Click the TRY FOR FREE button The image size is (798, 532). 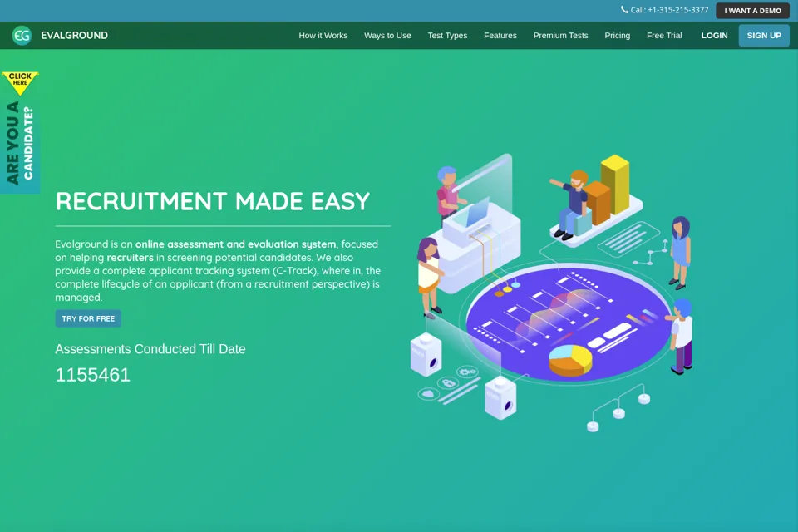88,318
